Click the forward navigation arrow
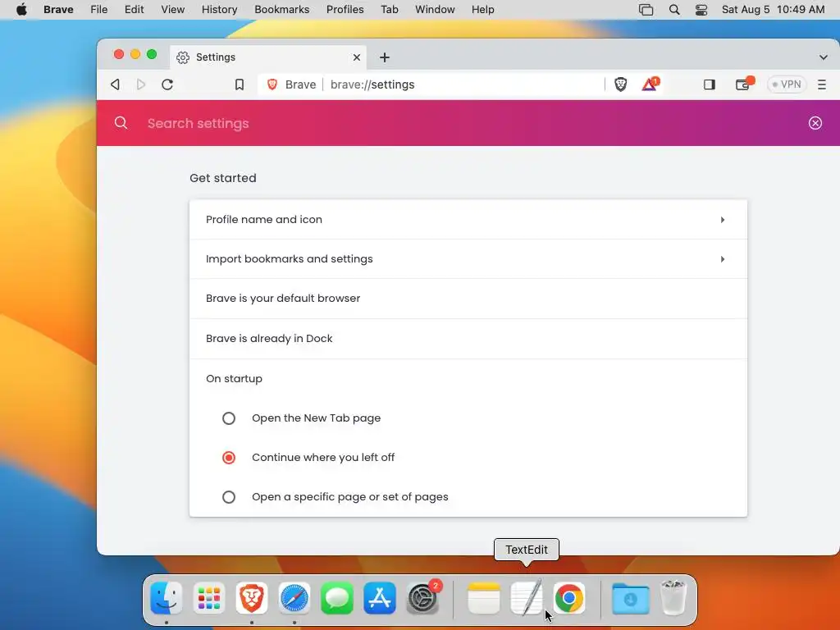The width and height of the screenshot is (840, 630). point(141,84)
